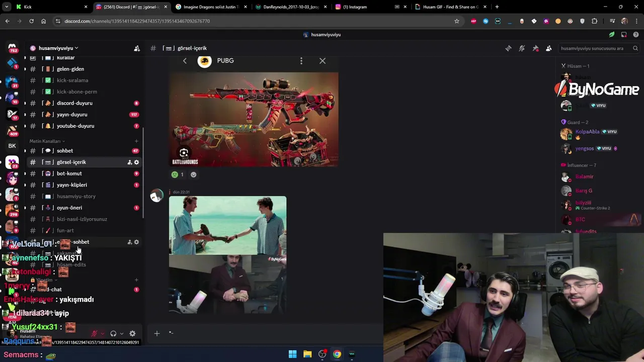
Task: Open the BK server icon
Action: coord(12,146)
